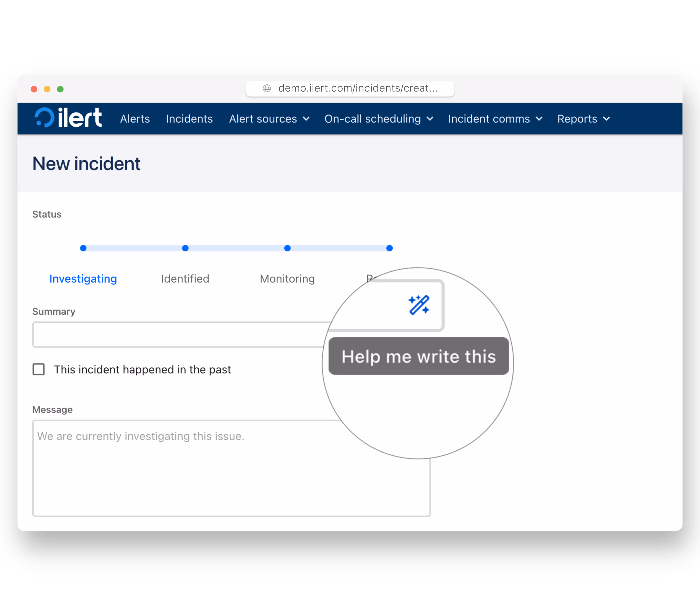Click the Identified status dot
The height and width of the screenshot is (606, 700).
click(185, 248)
